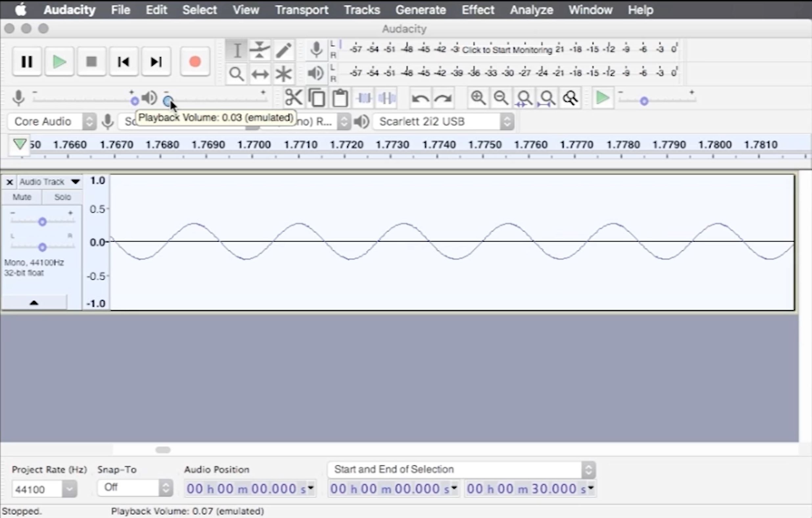Choose the Time Shift tool
This screenshot has width=812, height=518.
tap(259, 74)
